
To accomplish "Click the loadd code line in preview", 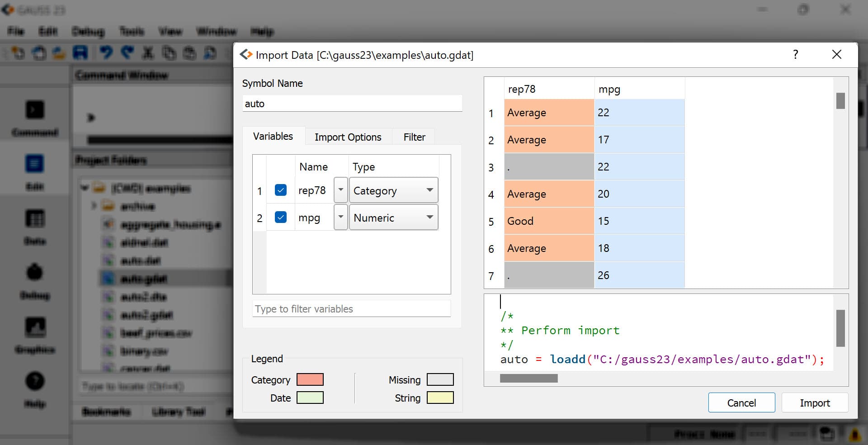I will pyautogui.click(x=662, y=359).
